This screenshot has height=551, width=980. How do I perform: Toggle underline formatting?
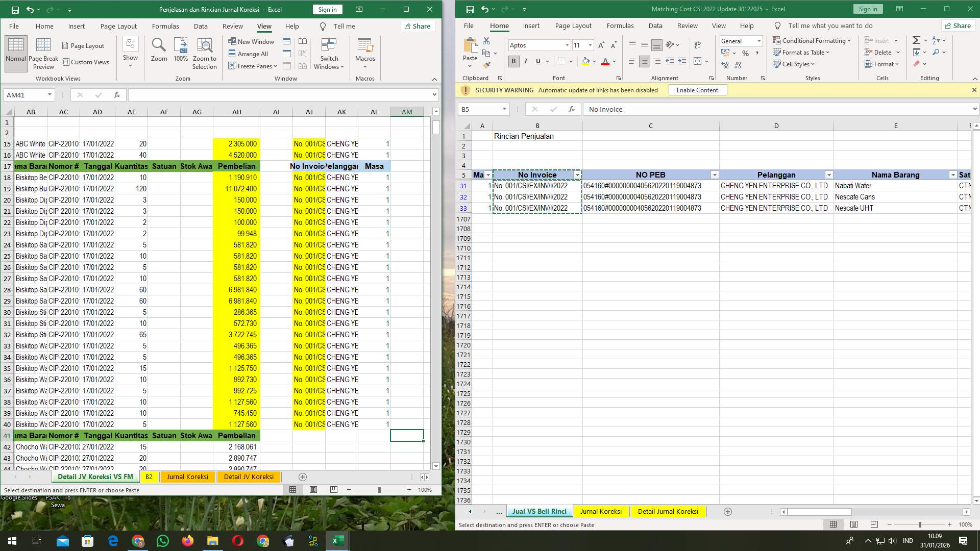(537, 61)
